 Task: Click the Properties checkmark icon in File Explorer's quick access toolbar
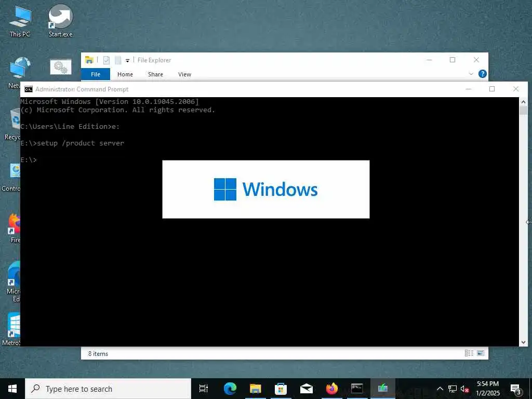(x=106, y=60)
